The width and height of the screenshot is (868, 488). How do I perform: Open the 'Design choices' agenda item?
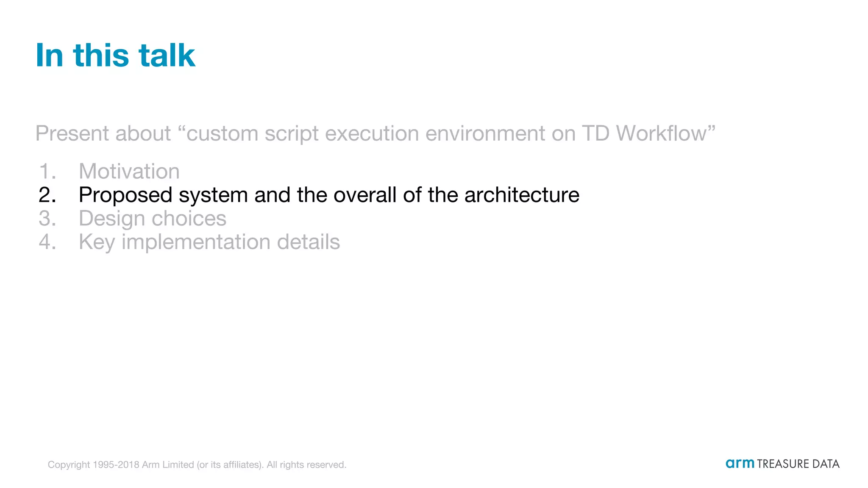(152, 218)
